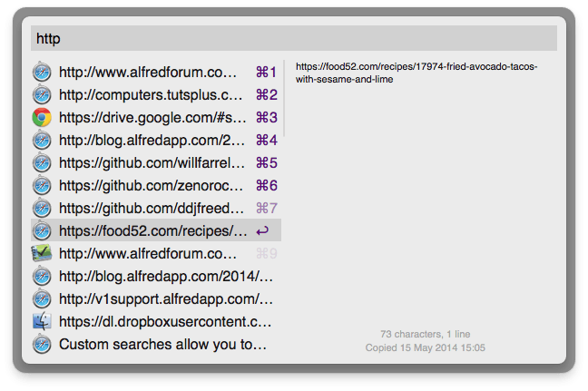Click the food52 full URL preview text

click(x=416, y=73)
